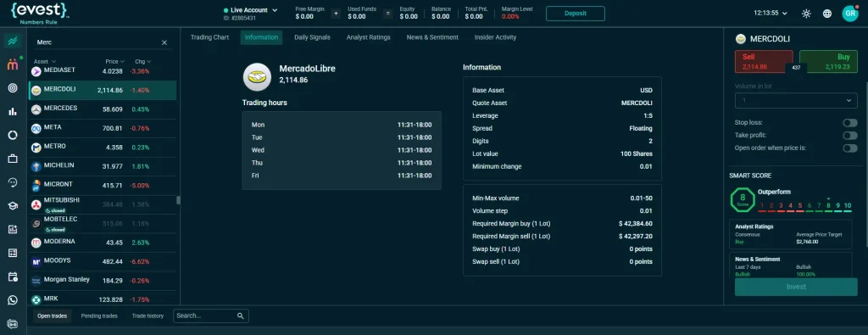The width and height of the screenshot is (868, 335).
Task: Open the News & Sentiment tab
Action: click(432, 37)
